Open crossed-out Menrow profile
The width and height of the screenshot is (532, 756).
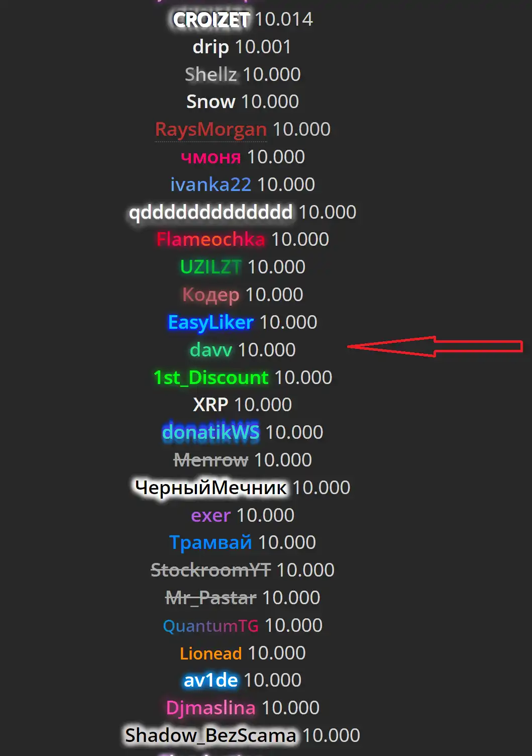click(x=210, y=460)
